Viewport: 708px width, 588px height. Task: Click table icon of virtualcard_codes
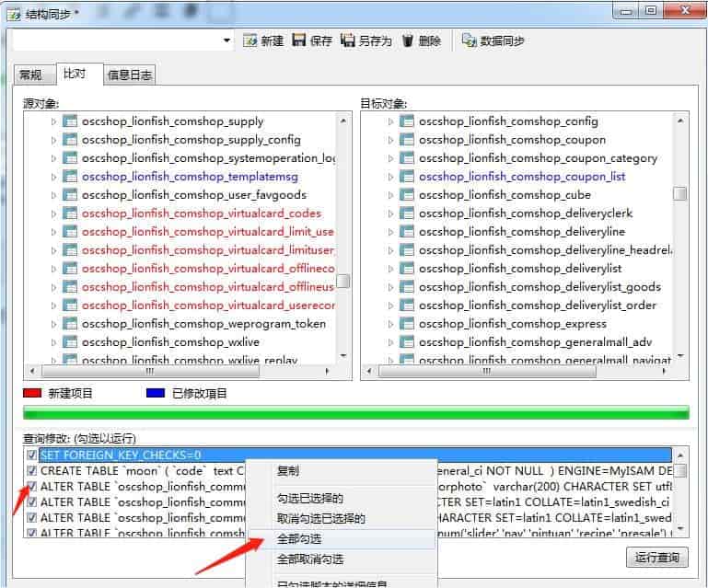[70, 213]
